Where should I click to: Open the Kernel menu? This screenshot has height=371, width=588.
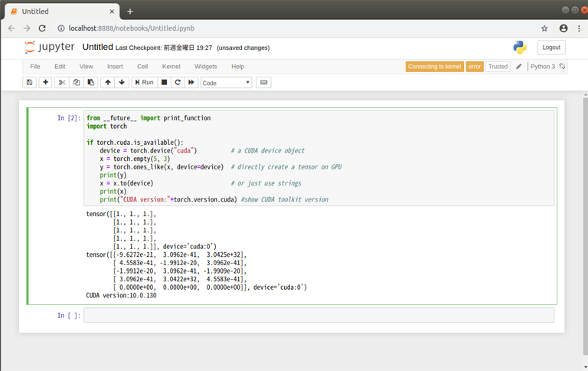[171, 67]
